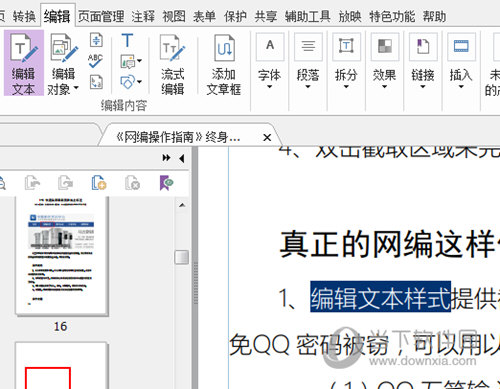Select the blue T add text tool
The image size is (500, 389).
click(127, 41)
